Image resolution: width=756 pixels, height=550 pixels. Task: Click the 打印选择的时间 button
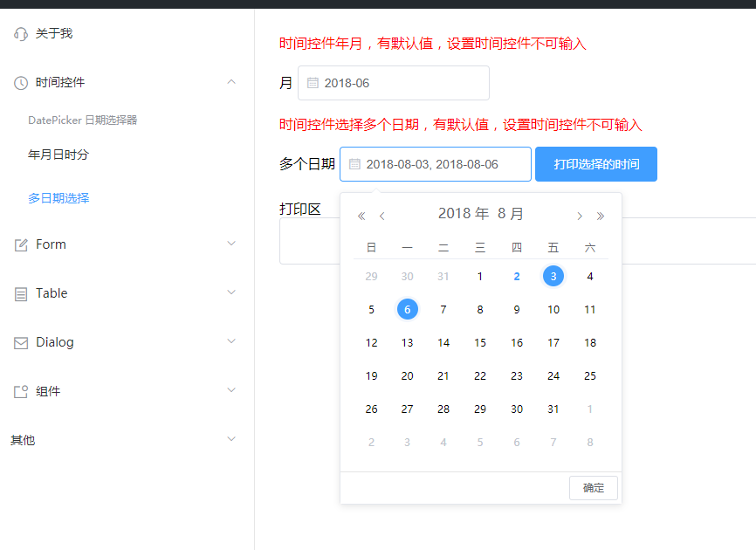coord(596,164)
